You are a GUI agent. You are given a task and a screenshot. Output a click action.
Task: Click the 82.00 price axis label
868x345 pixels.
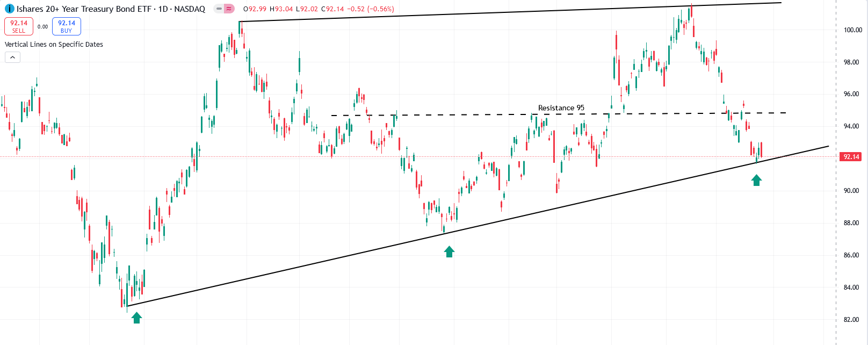(851, 320)
